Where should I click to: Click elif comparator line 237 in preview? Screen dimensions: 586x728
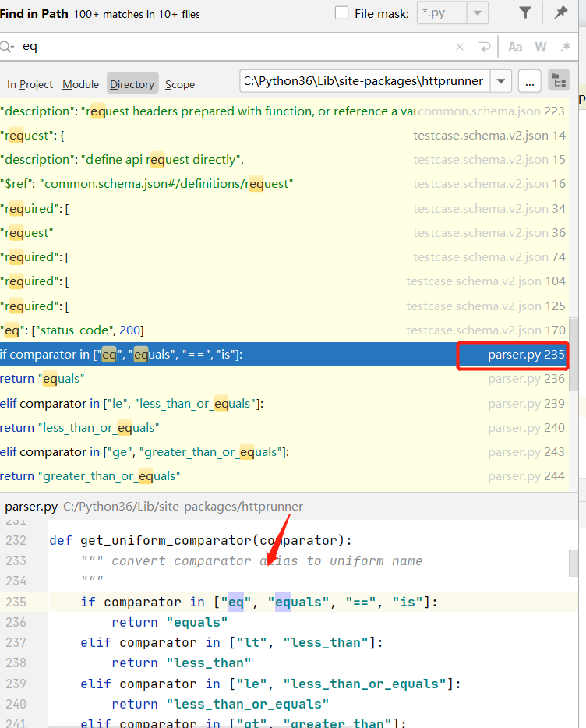pos(231,642)
